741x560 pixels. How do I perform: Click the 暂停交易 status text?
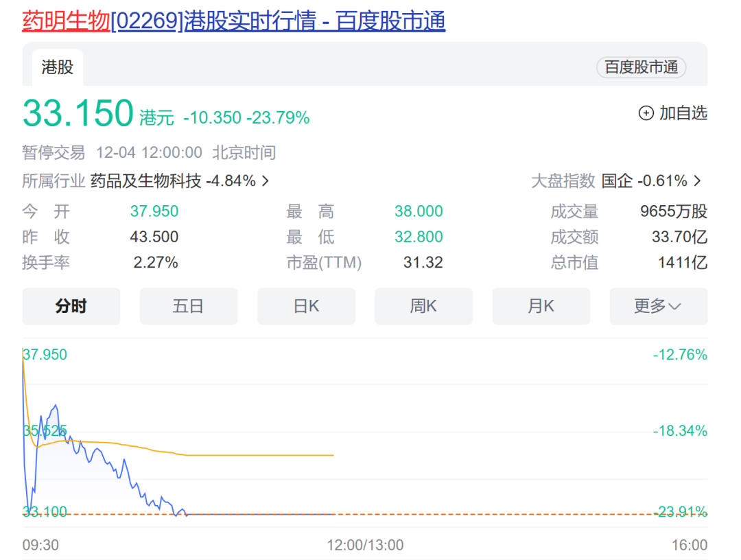(x=54, y=152)
